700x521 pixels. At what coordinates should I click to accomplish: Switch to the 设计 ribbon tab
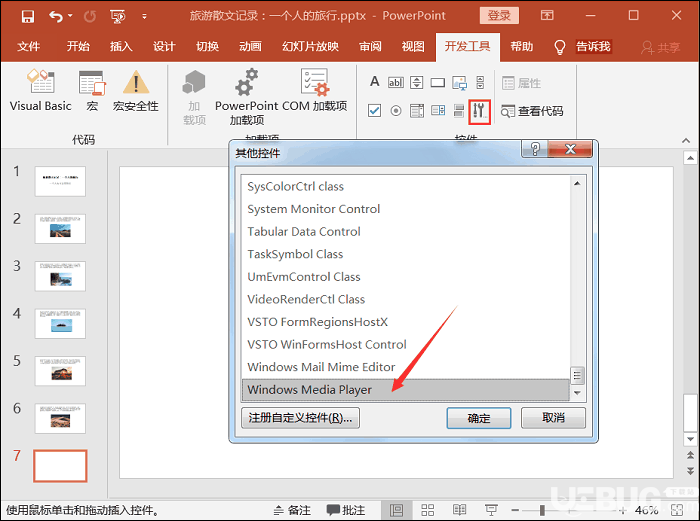click(164, 46)
